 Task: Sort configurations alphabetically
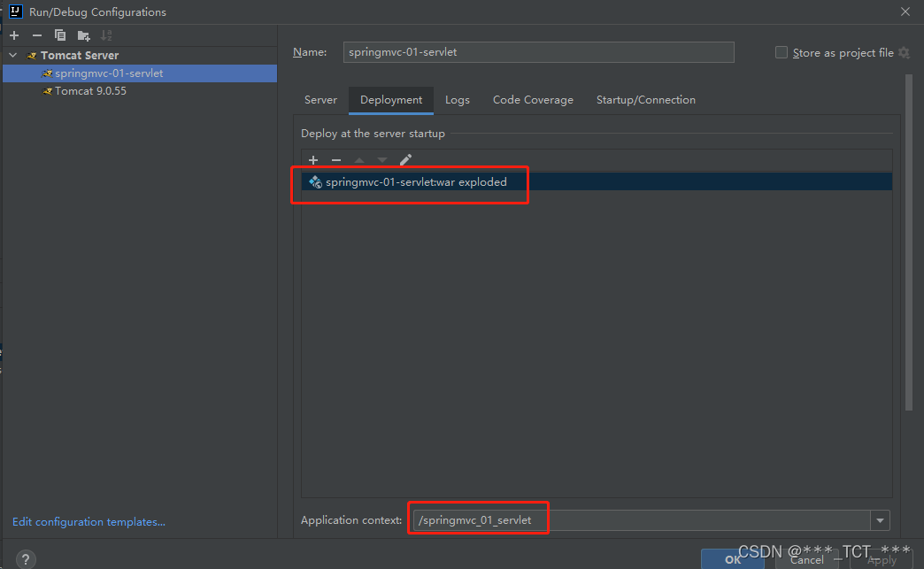click(x=106, y=35)
